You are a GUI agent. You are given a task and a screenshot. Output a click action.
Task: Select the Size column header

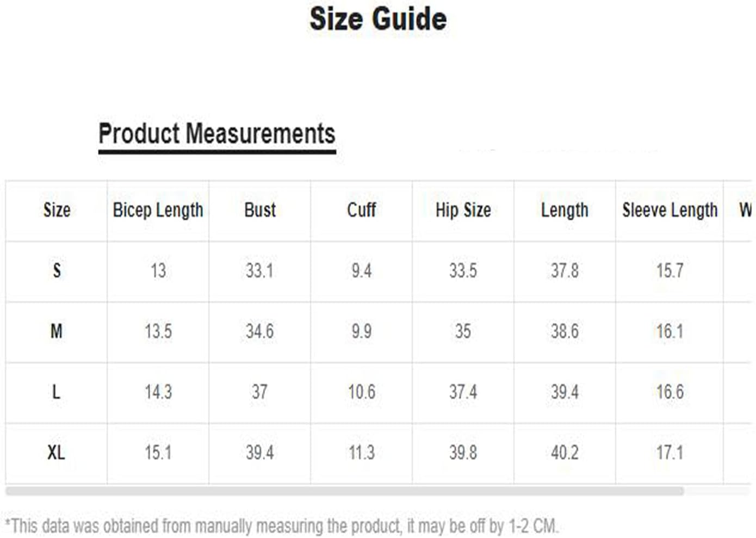57,210
